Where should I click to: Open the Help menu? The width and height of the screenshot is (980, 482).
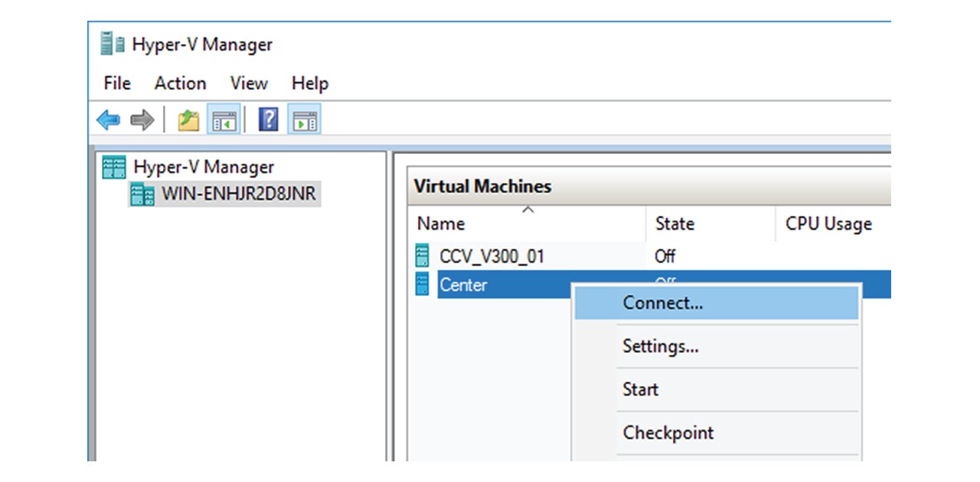pos(310,83)
